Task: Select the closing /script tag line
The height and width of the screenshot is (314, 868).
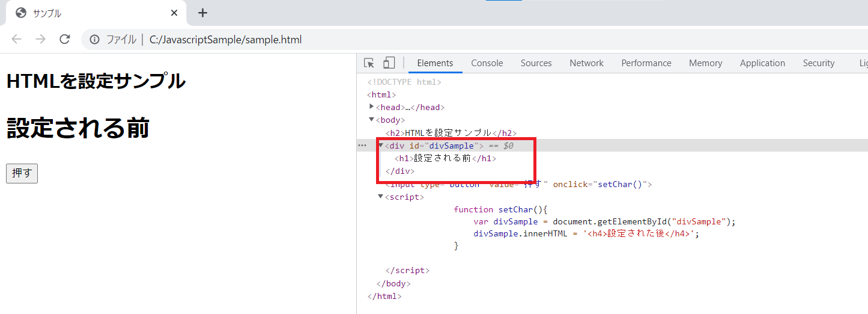Action: pyautogui.click(x=407, y=271)
